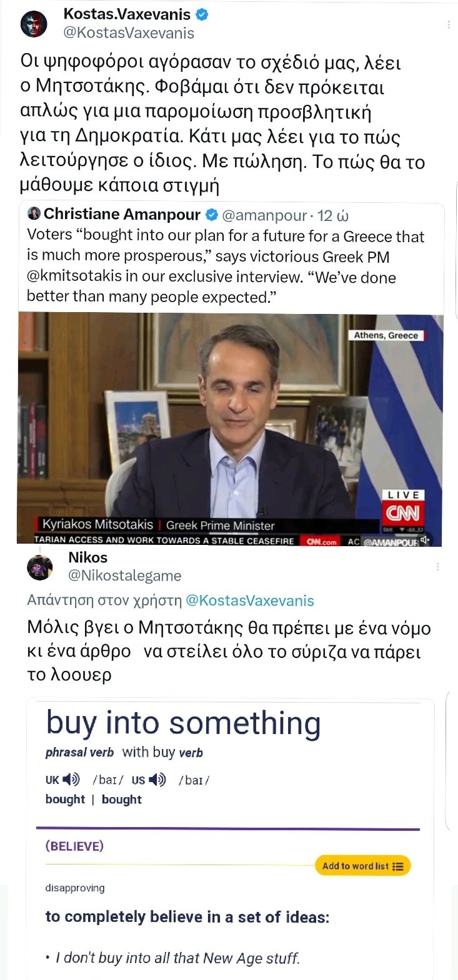Open the @KostasVaxevanis handle at top
Image resolution: width=458 pixels, height=980 pixels.
click(x=129, y=33)
